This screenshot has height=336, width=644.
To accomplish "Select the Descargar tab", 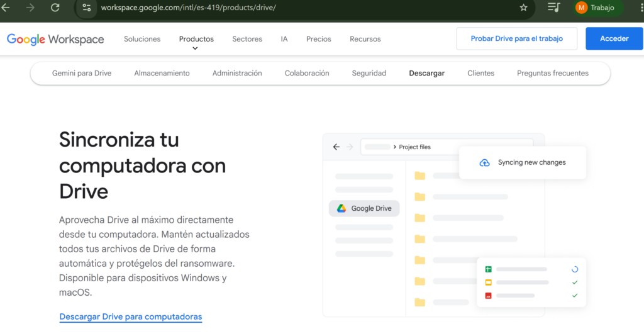I will pos(426,73).
